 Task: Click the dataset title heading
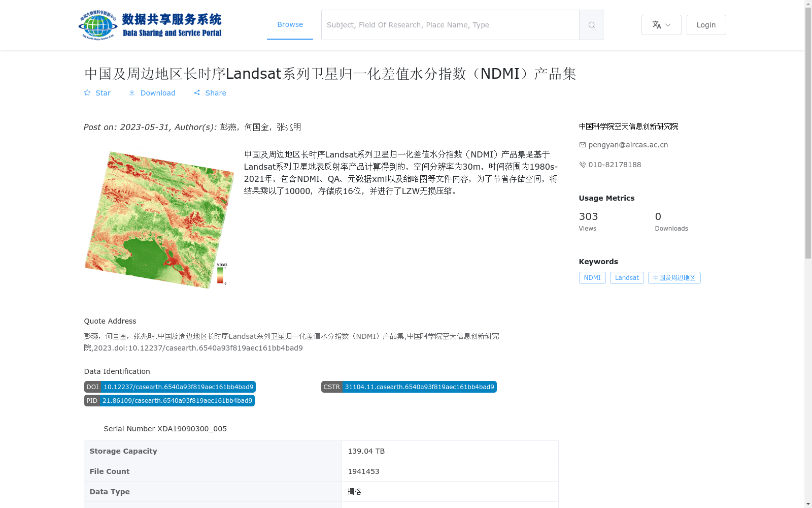(x=330, y=74)
